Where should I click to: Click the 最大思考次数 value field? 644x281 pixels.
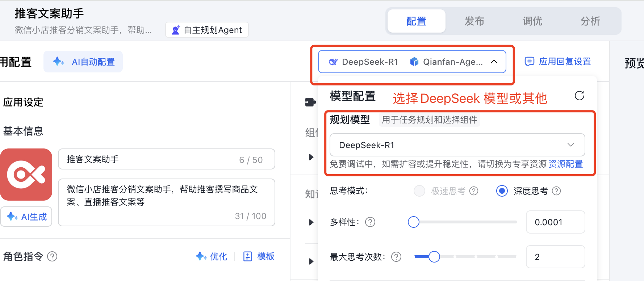coord(555,257)
